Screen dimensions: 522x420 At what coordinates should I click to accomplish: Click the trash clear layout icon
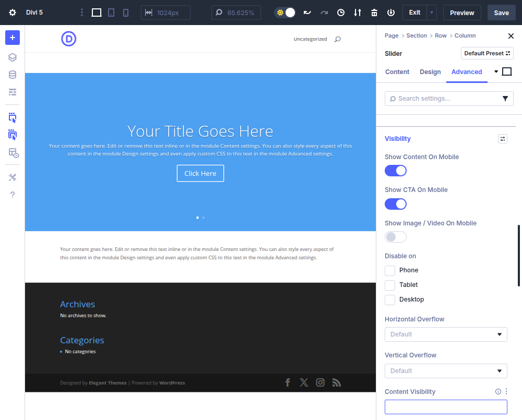pos(374,13)
